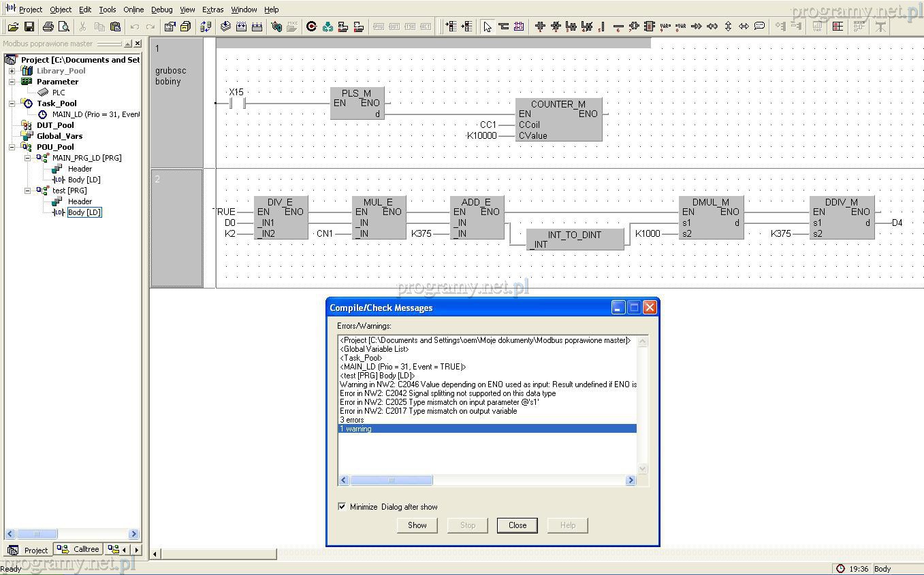Select the function block tool icon
Screen dimensions: 924x575
pyautogui.click(x=650, y=27)
